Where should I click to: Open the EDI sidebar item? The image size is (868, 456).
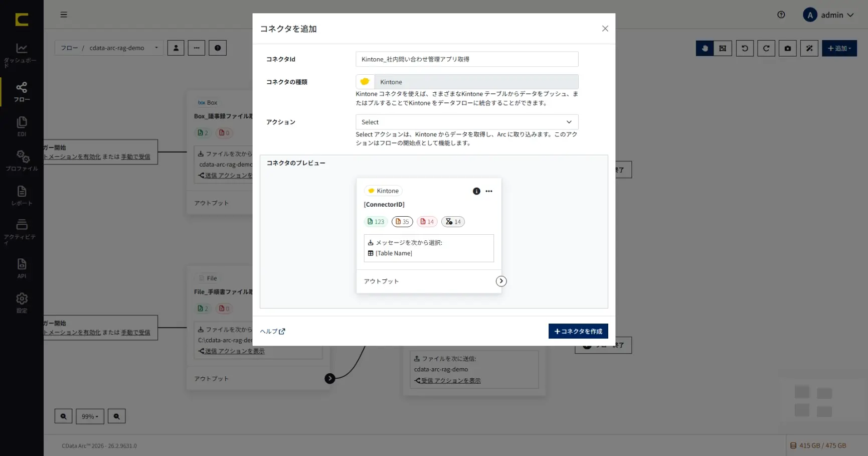click(x=22, y=126)
